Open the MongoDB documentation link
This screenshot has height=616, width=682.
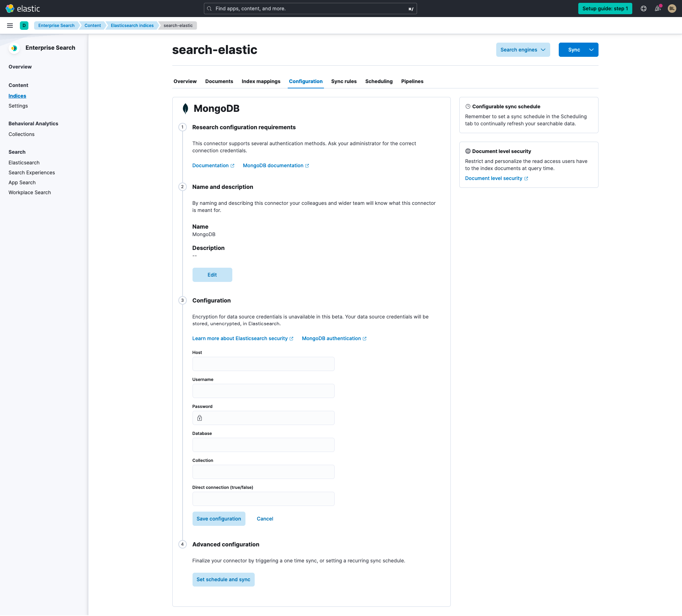pos(276,165)
